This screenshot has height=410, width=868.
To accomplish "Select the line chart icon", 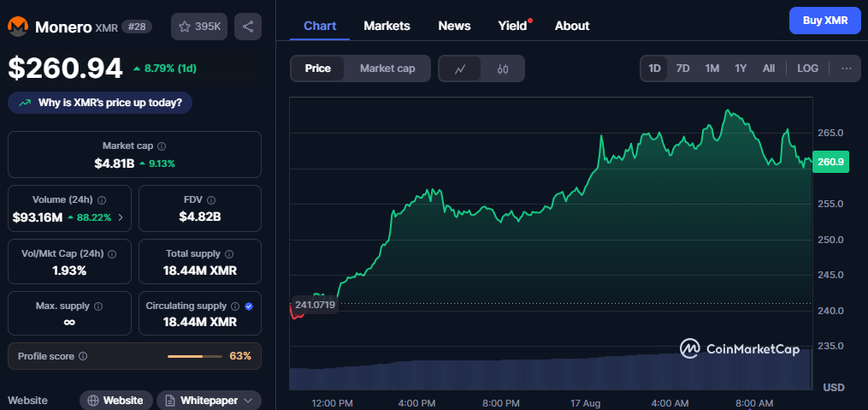I will click(x=460, y=68).
